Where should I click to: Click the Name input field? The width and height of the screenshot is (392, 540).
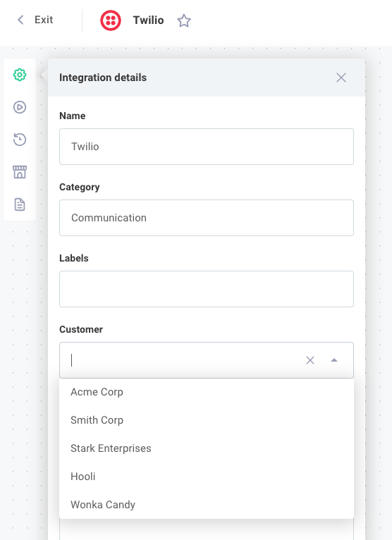tap(207, 147)
